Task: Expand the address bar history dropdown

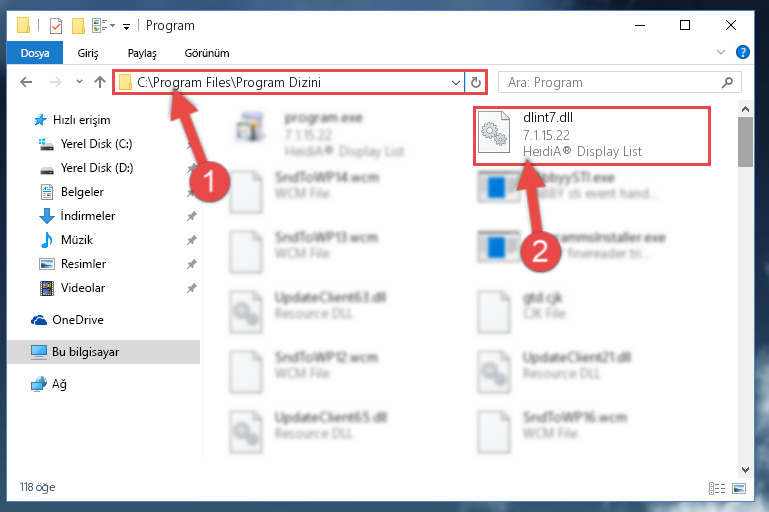Action: click(x=456, y=82)
